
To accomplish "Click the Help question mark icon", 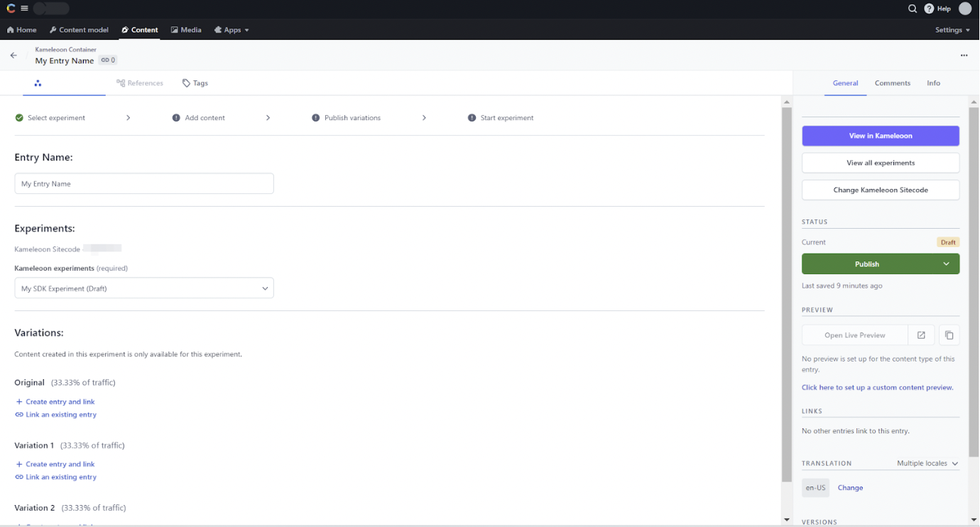I will click(x=929, y=9).
